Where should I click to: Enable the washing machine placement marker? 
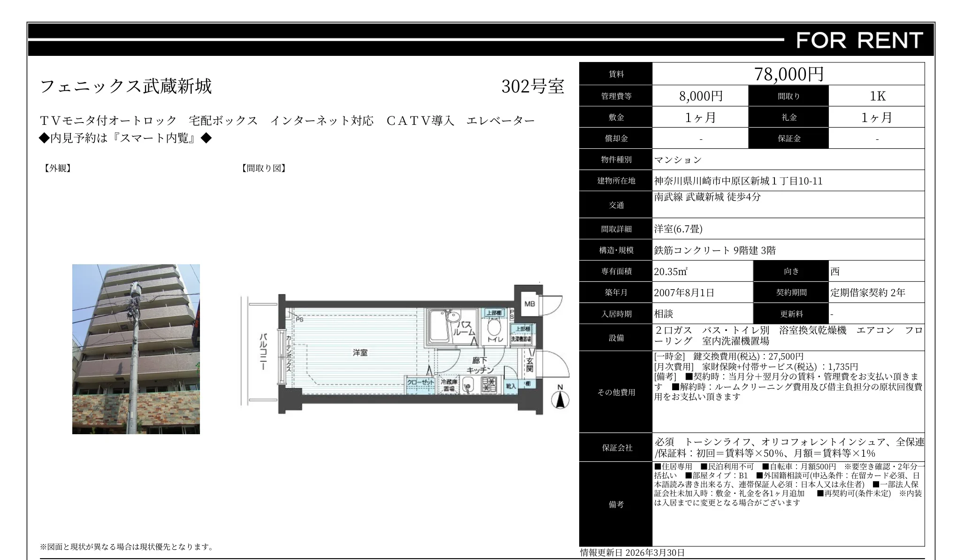coord(521,339)
